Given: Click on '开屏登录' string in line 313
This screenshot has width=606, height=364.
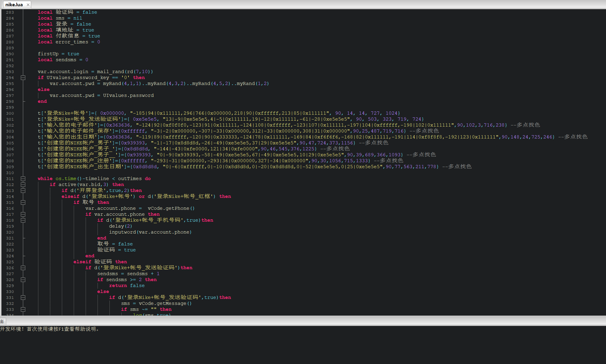Looking at the screenshot, I should click(91, 190).
